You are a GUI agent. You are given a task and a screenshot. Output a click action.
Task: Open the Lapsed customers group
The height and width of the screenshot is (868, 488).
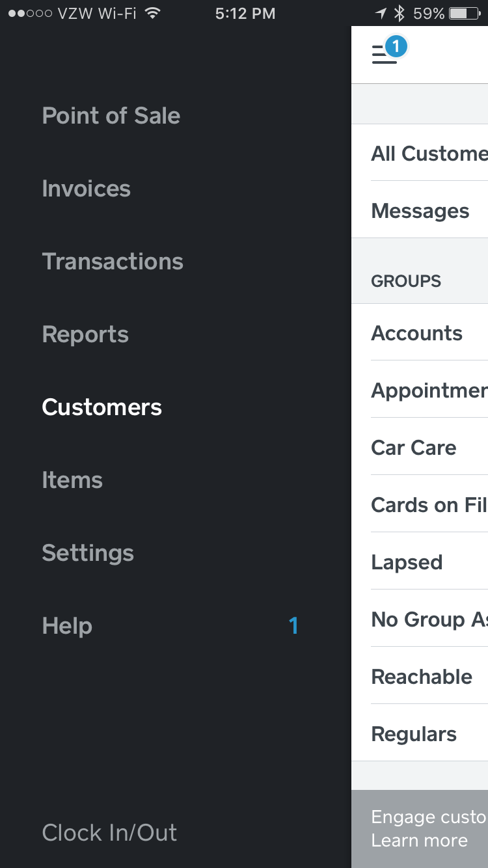pos(407,562)
